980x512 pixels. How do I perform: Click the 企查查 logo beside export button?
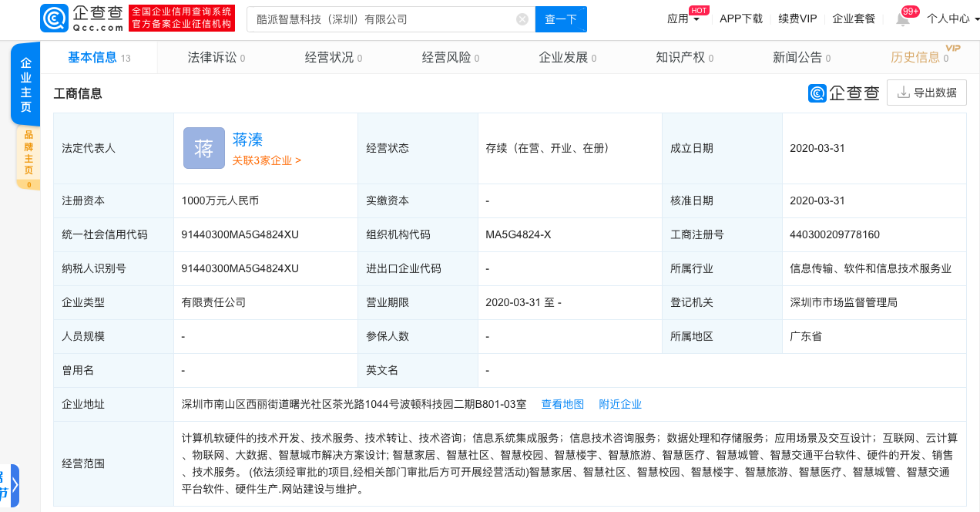[x=844, y=93]
